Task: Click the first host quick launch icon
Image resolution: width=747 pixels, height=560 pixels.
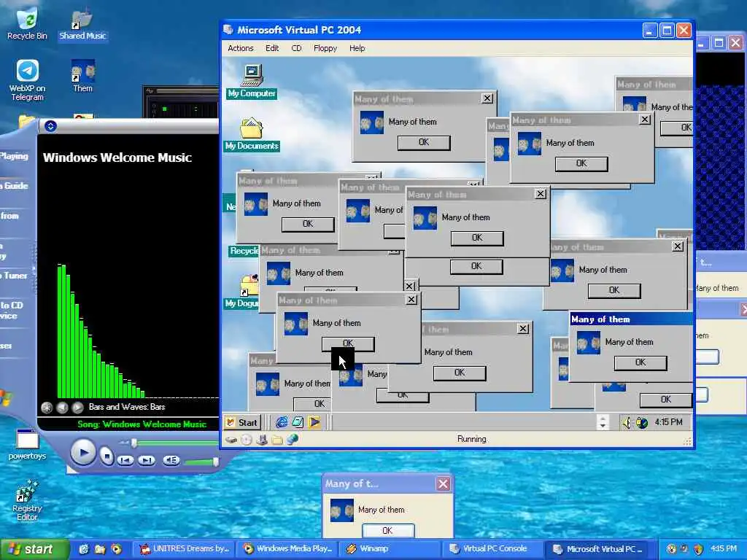Action: coord(84,549)
